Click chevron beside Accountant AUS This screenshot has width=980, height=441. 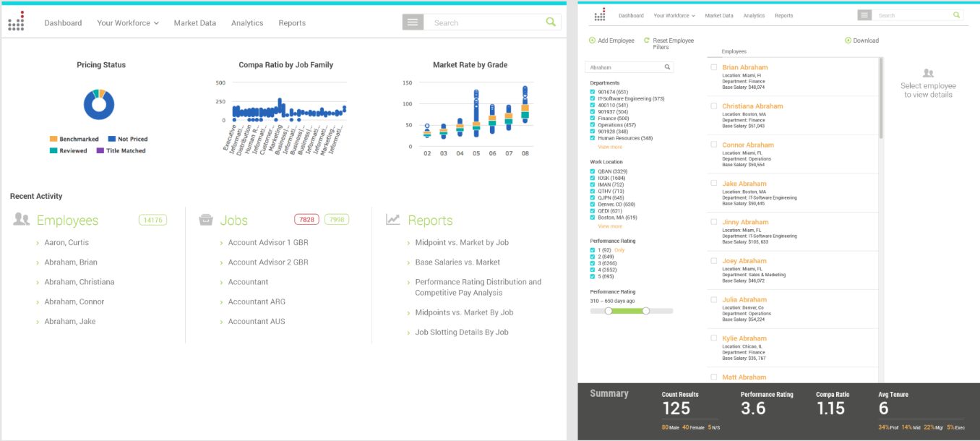[x=222, y=322]
